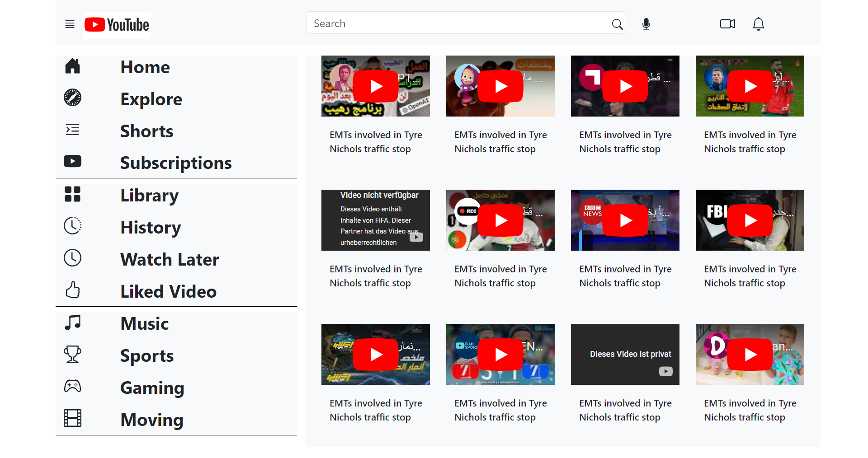
Task: Click inside the Search input field
Action: click(x=452, y=23)
